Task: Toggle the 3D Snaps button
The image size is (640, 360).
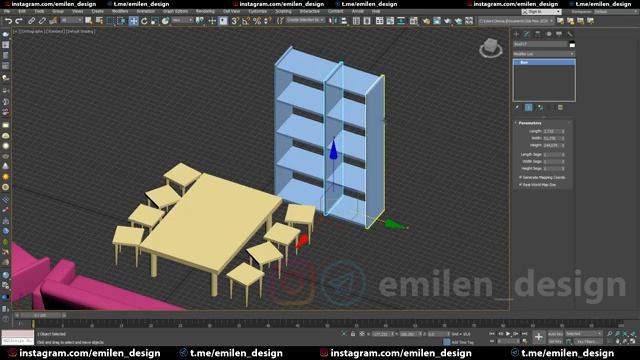Action: click(x=235, y=21)
